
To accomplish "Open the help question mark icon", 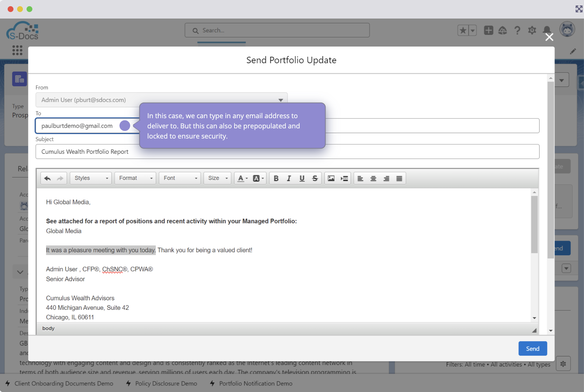I will 517,30.
